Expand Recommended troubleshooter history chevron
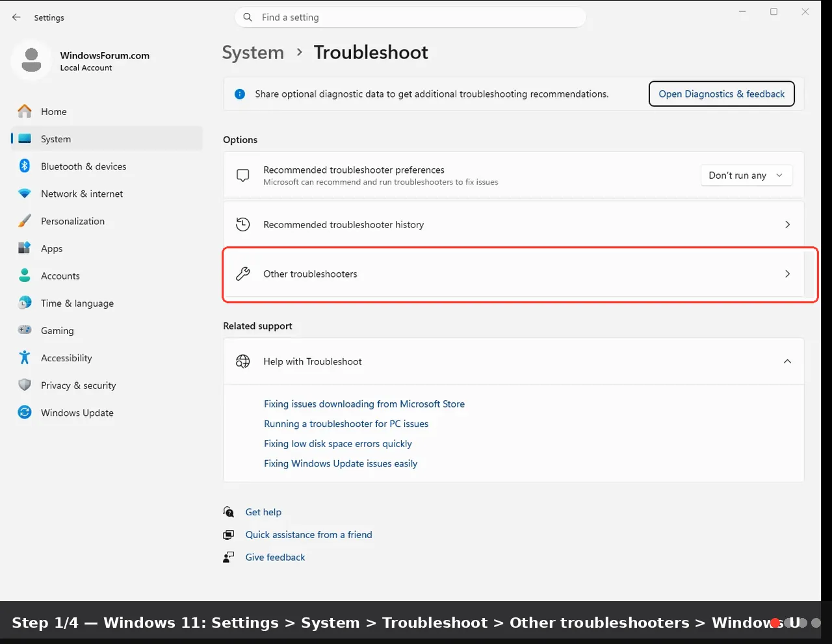Screen dimensions: 832x644 pos(787,224)
